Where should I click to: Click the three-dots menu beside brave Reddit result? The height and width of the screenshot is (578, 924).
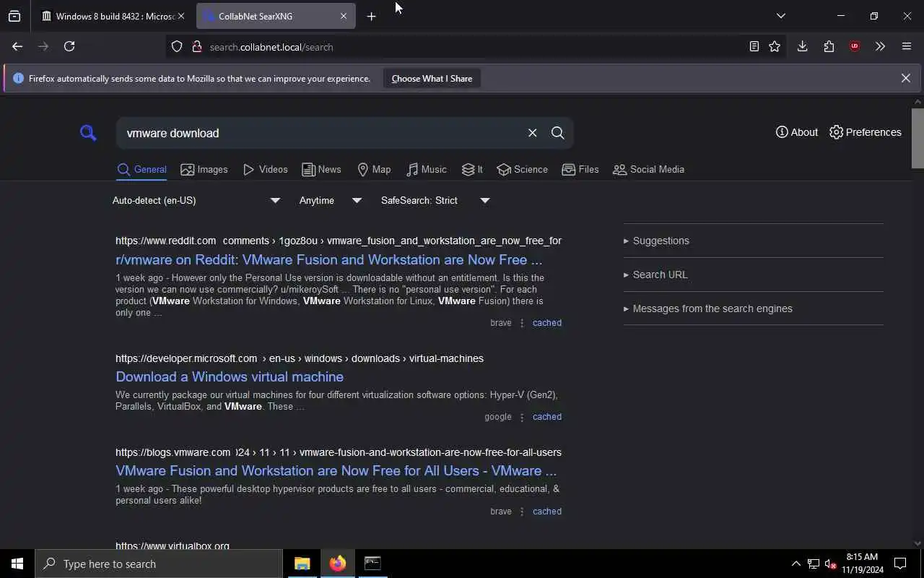tap(522, 323)
